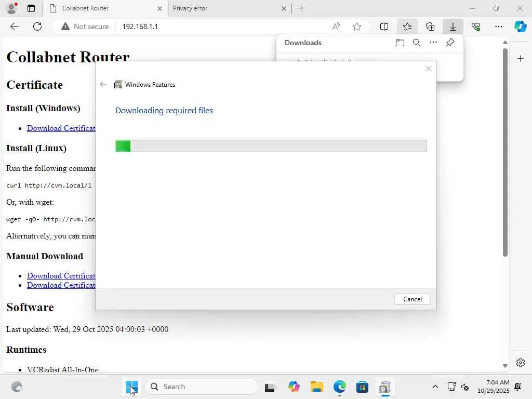The height and width of the screenshot is (399, 532).
Task: Open the Favorites list icon
Action: click(407, 26)
